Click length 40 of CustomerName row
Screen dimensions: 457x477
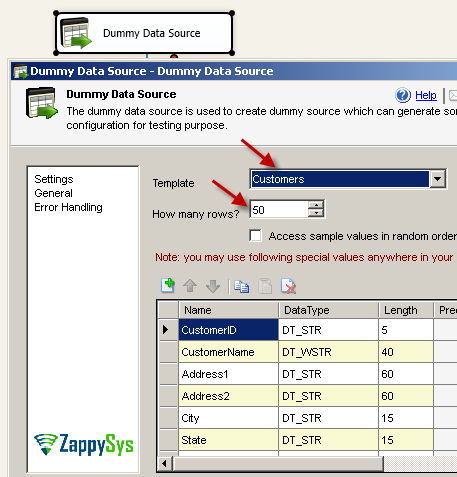point(406,352)
